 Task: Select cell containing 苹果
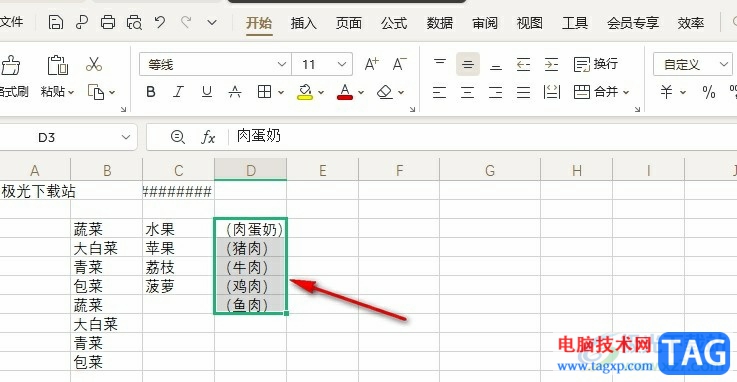point(178,248)
